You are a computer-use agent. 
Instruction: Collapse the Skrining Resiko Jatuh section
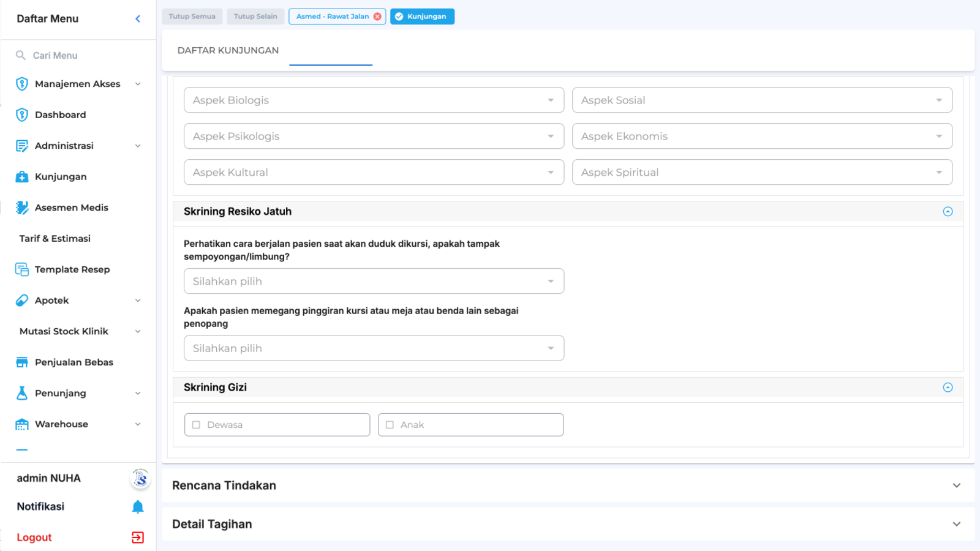(x=948, y=212)
